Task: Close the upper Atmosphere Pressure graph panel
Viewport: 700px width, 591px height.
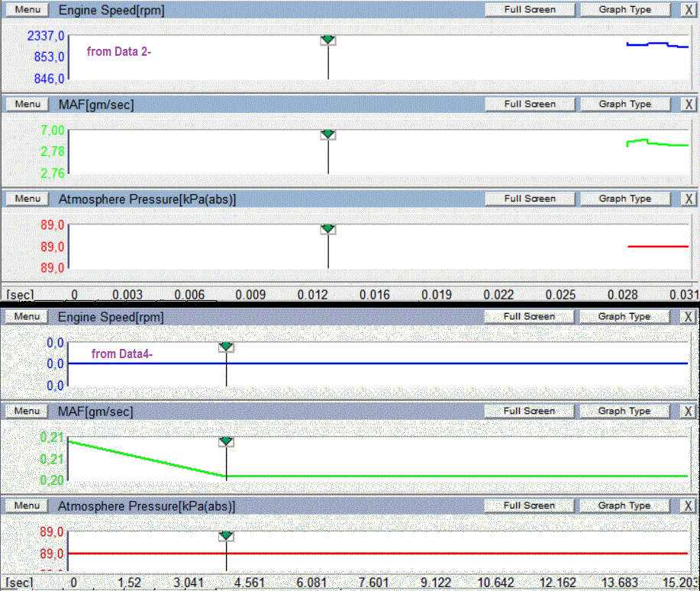Action: click(688, 199)
